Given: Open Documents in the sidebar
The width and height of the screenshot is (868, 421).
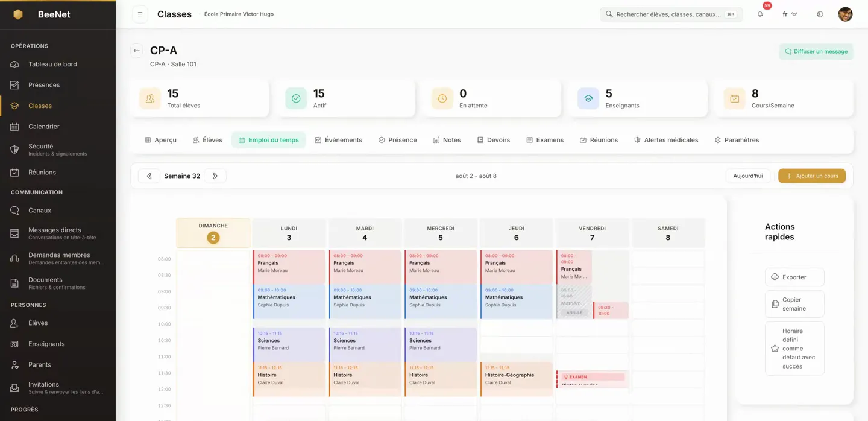Looking at the screenshot, I should [x=58, y=283].
